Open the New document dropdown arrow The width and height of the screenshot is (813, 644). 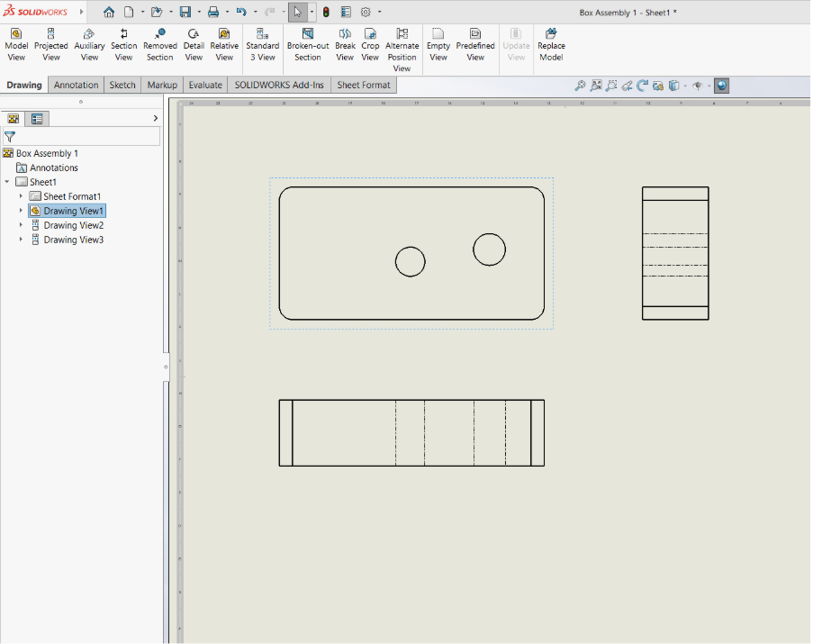click(x=142, y=12)
